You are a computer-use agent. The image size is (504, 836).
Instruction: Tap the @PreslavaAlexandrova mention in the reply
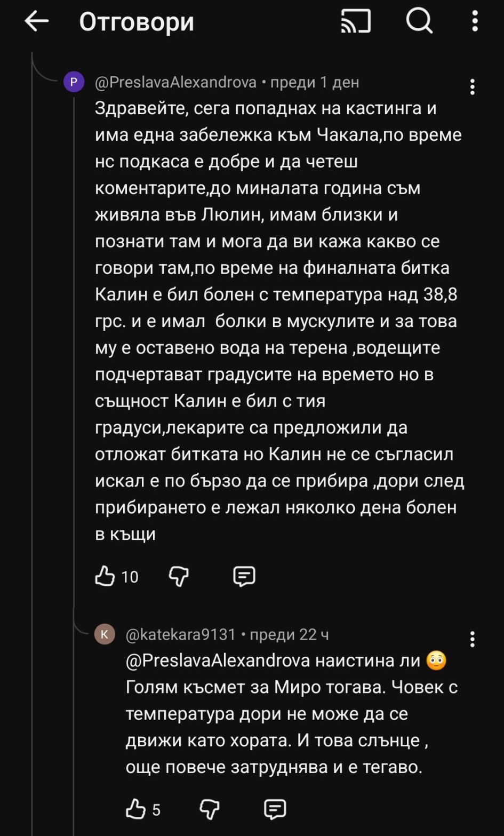(x=218, y=660)
